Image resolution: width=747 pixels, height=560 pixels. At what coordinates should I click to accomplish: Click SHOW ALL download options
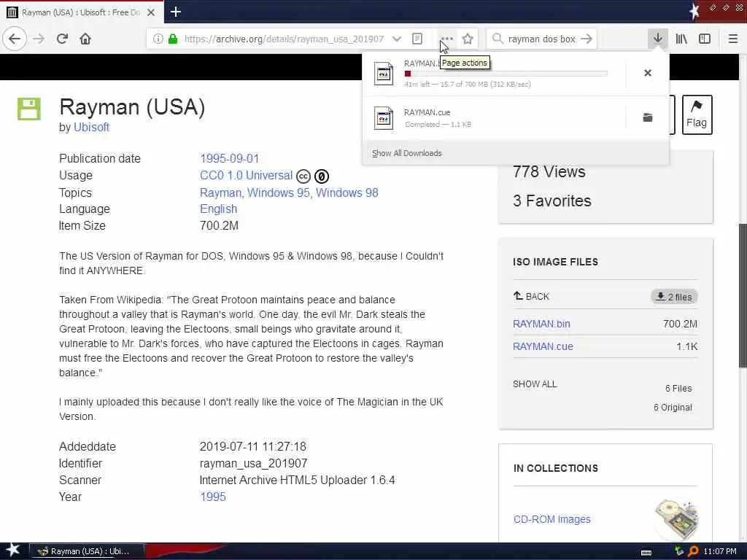tap(535, 384)
